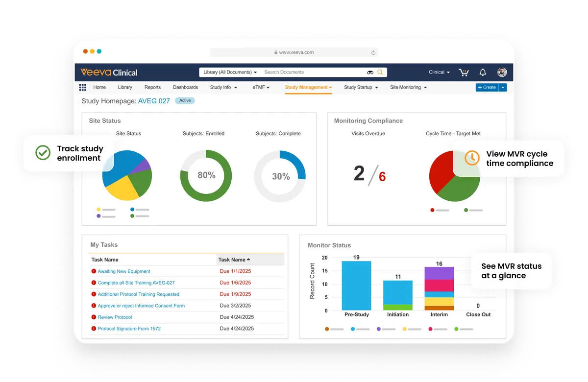Open the Reports tab

click(152, 87)
